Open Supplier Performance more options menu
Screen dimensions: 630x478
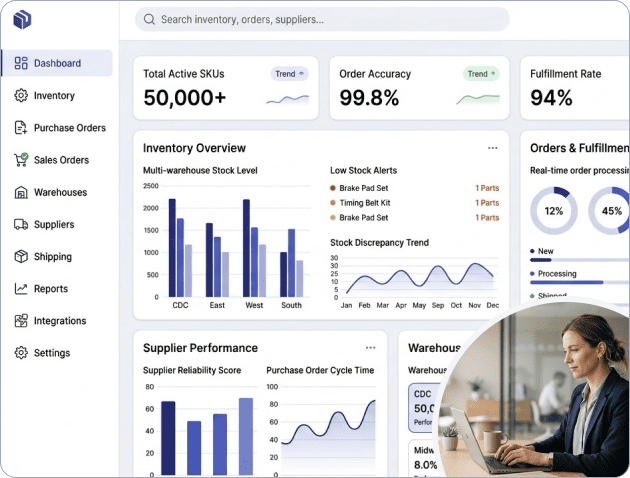pos(370,347)
